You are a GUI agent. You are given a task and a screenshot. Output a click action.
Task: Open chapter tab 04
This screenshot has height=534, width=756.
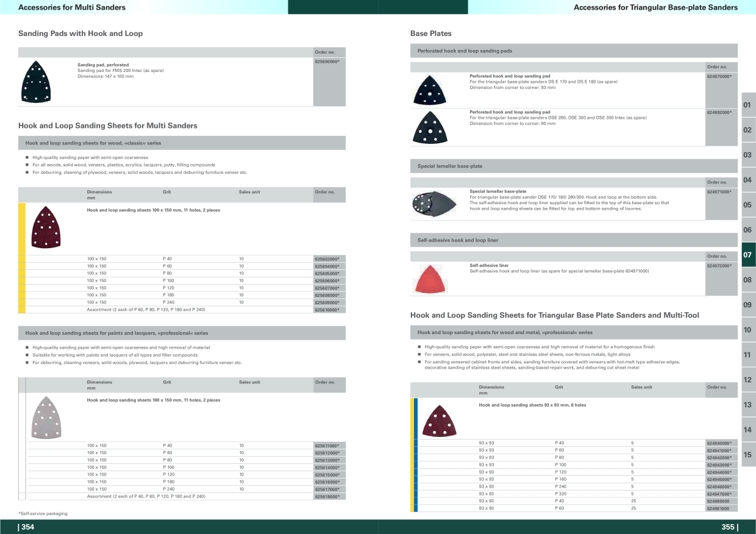pyautogui.click(x=747, y=180)
